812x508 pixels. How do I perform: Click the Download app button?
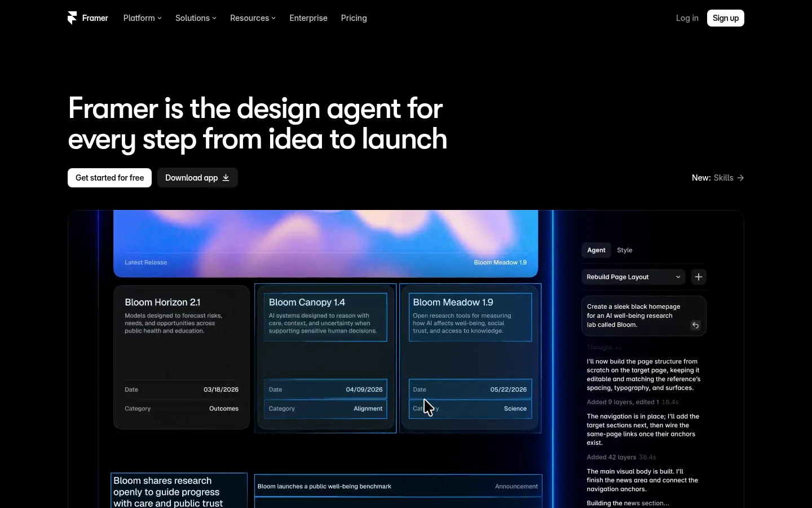(x=197, y=178)
